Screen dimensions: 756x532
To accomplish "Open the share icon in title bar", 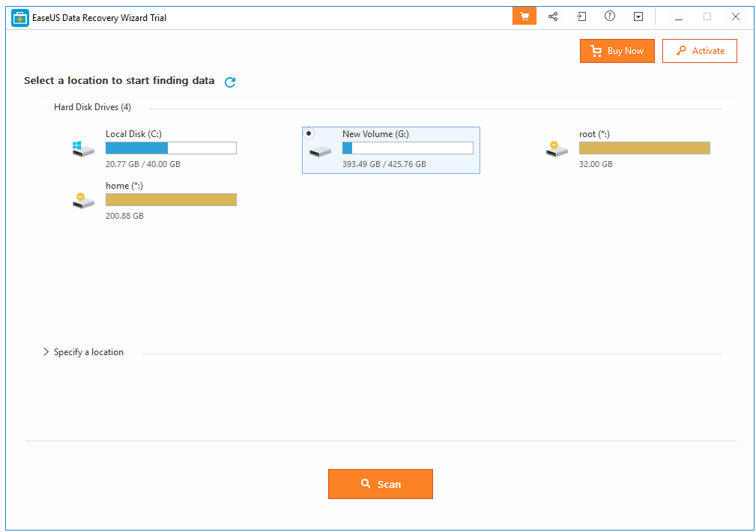I will pos(552,17).
